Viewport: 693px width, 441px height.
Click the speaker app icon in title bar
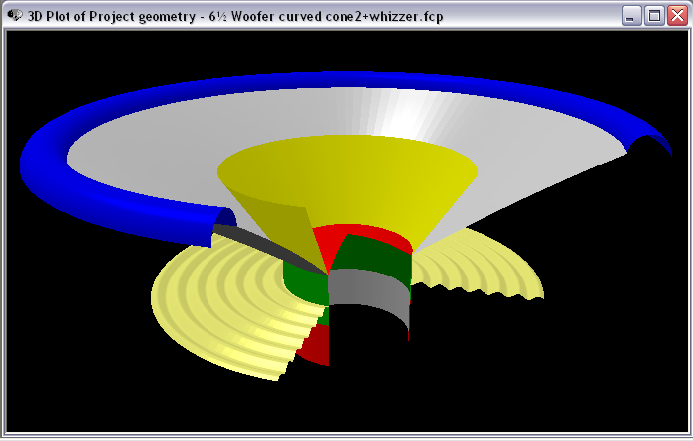pos(15,16)
